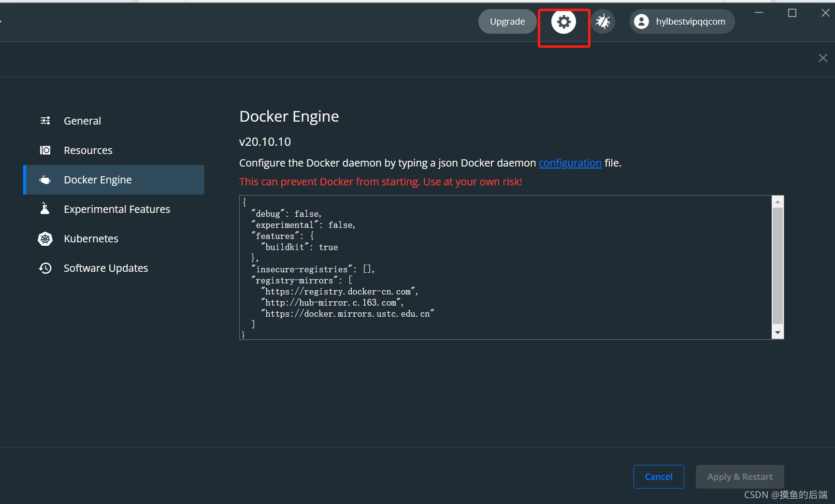Open the hylbestvipqqcom account menu
The height and width of the screenshot is (504, 835).
(682, 22)
